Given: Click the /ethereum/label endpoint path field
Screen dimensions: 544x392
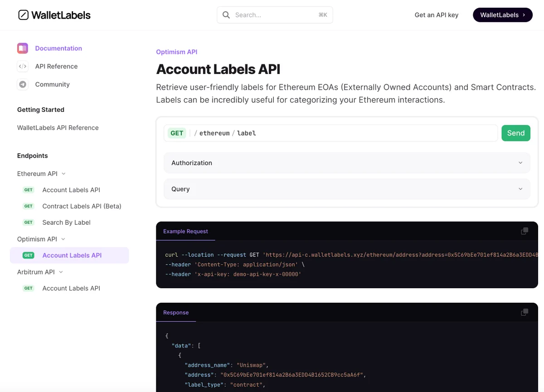Looking at the screenshot, I should click(331, 133).
